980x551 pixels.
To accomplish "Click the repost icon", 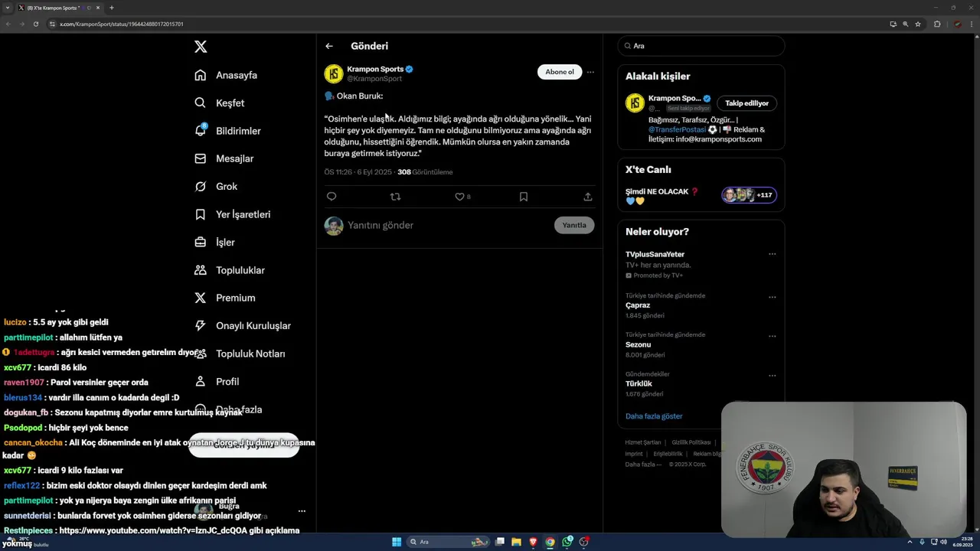I will [x=395, y=197].
